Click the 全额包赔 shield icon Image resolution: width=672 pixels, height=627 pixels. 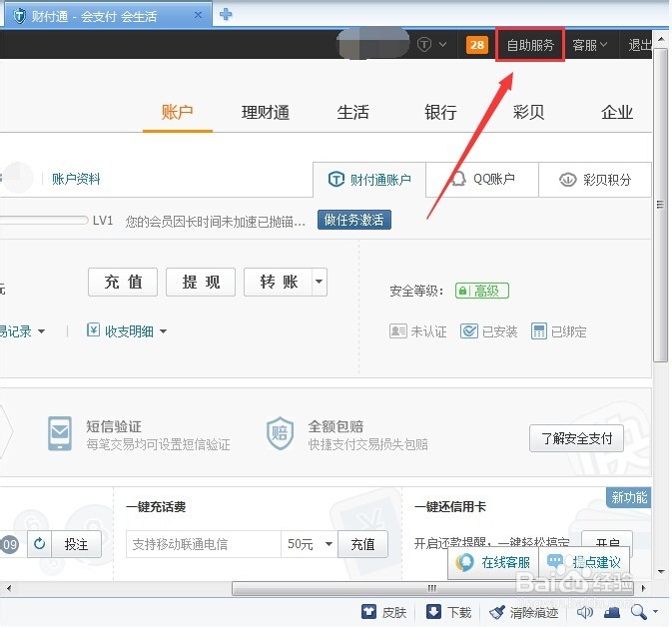280,433
